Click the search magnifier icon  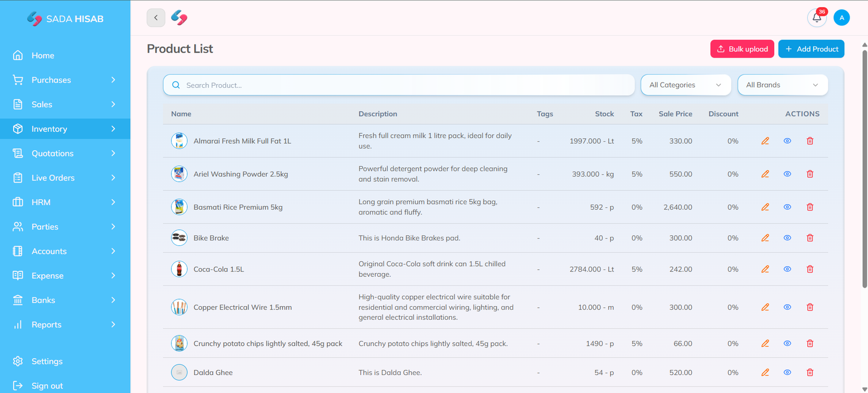tap(176, 85)
